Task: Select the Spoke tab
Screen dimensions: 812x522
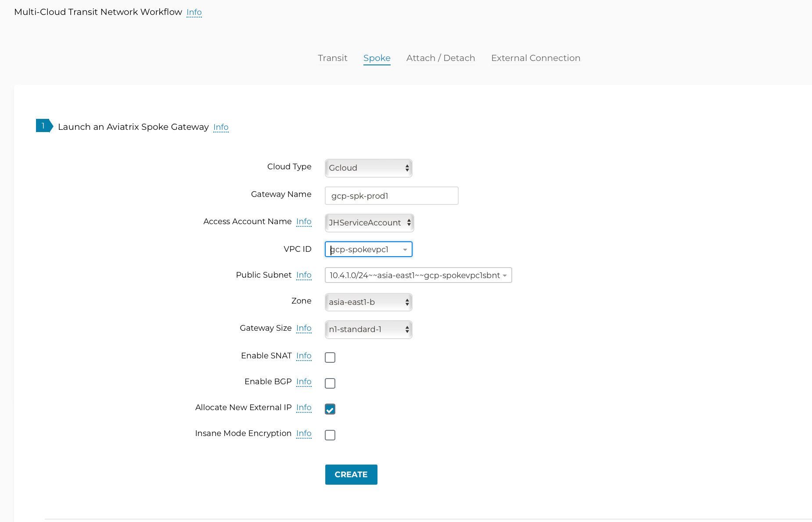Action: [x=377, y=58]
